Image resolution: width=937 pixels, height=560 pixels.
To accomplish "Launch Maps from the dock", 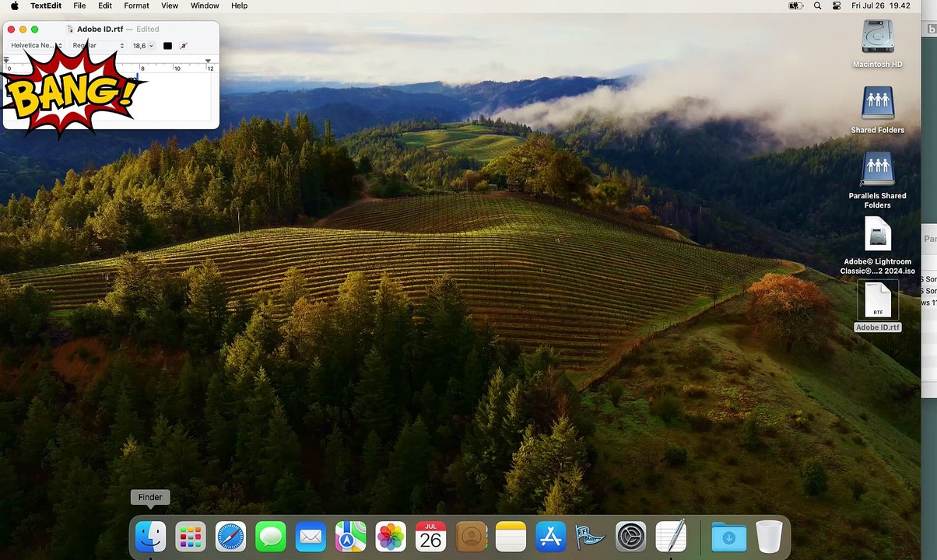I will pos(350,537).
